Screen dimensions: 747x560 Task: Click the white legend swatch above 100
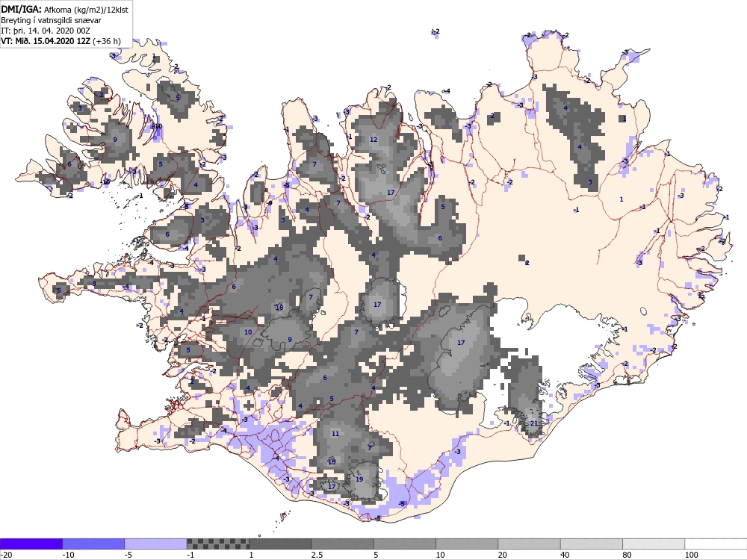[x=716, y=544]
